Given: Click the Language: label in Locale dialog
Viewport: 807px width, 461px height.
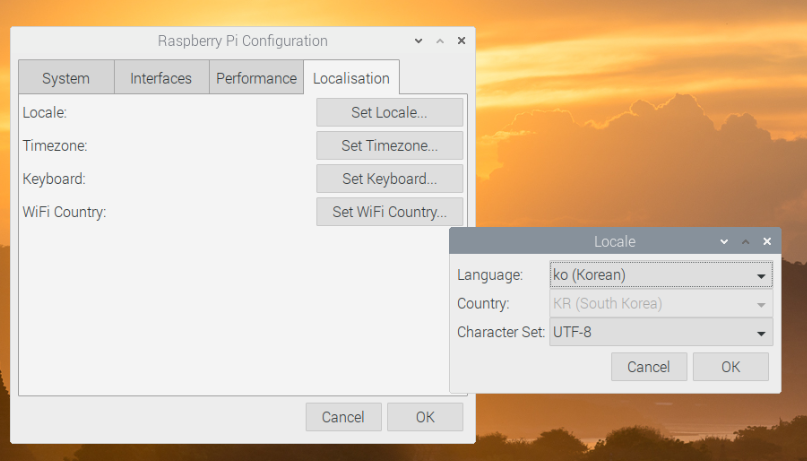Looking at the screenshot, I should pos(490,275).
